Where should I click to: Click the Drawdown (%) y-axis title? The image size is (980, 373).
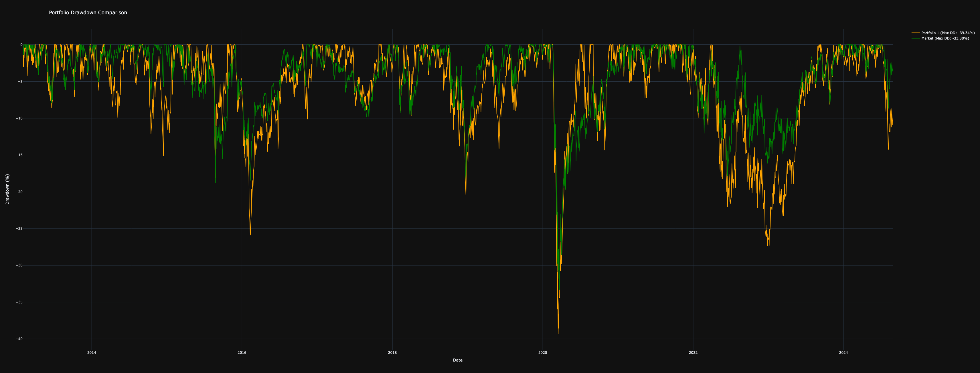click(x=7, y=189)
